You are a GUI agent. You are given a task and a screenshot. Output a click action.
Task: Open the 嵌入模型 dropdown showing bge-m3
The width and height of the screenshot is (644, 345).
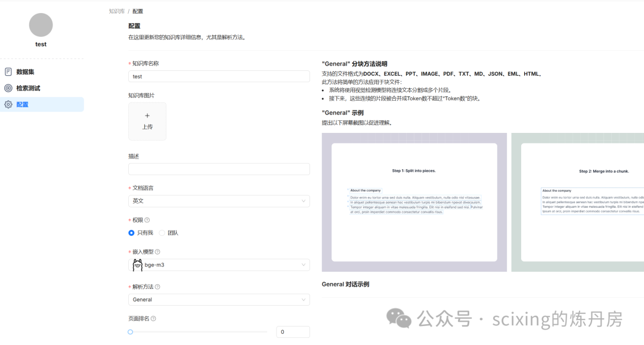219,265
